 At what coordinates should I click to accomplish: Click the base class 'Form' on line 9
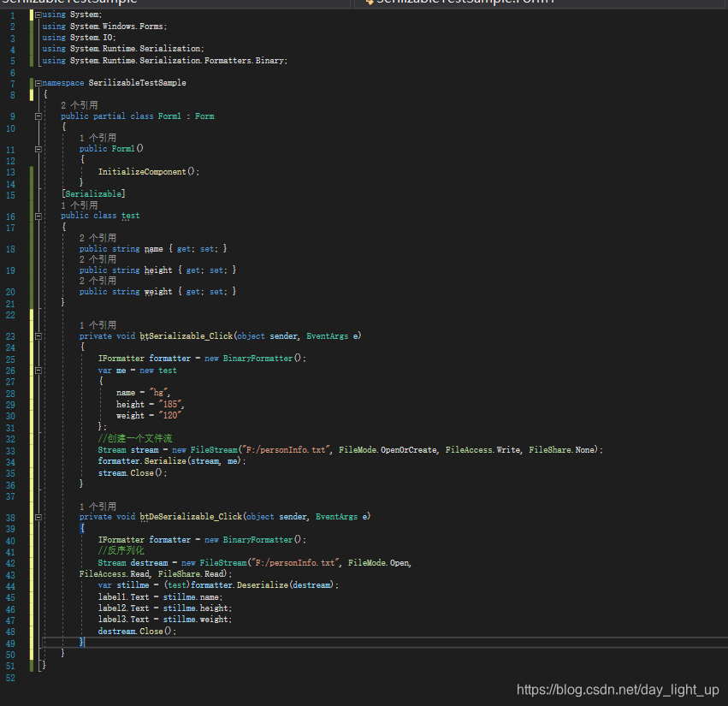(204, 116)
